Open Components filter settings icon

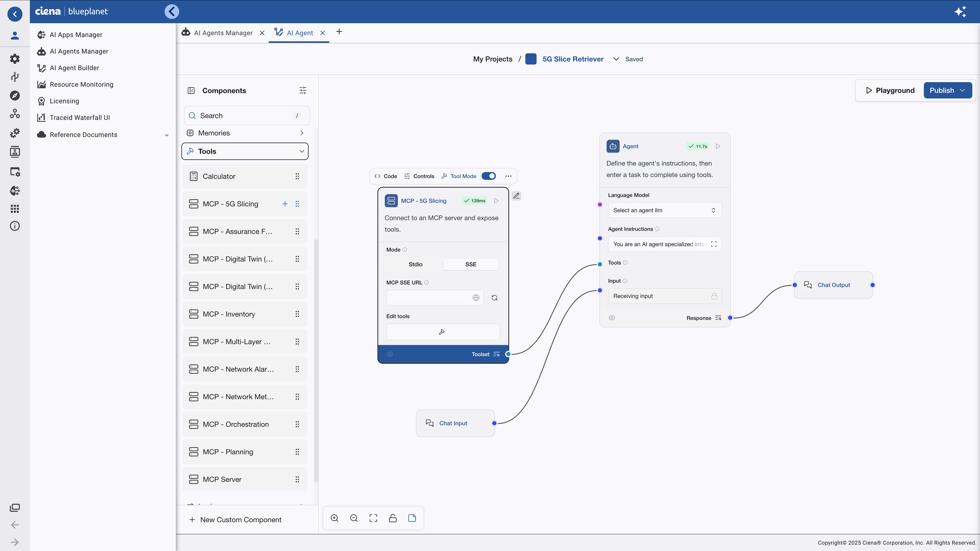click(x=303, y=91)
